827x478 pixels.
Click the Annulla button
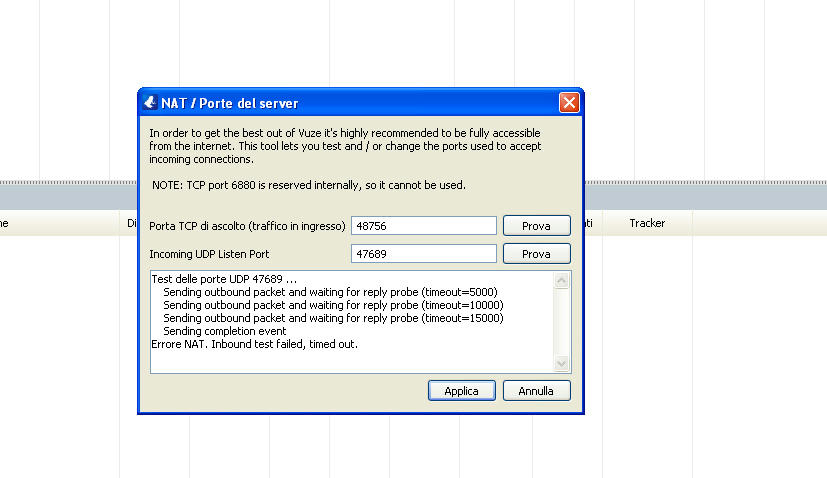(536, 391)
